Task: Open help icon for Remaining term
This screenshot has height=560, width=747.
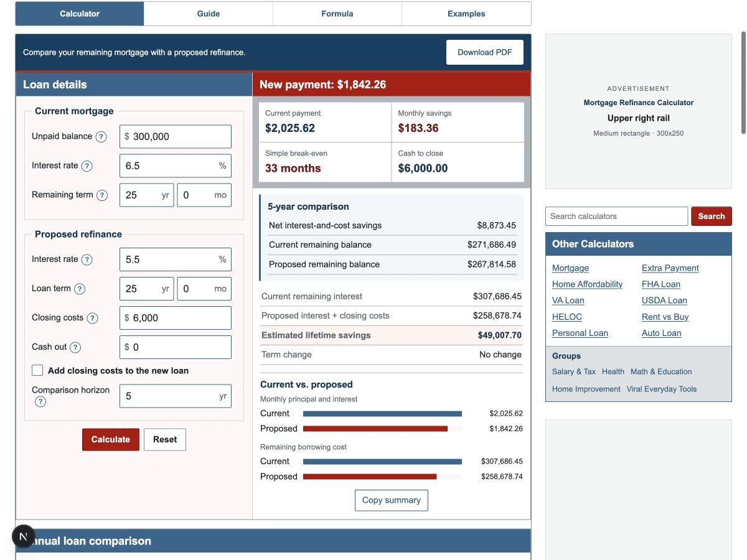Action: [x=102, y=195]
